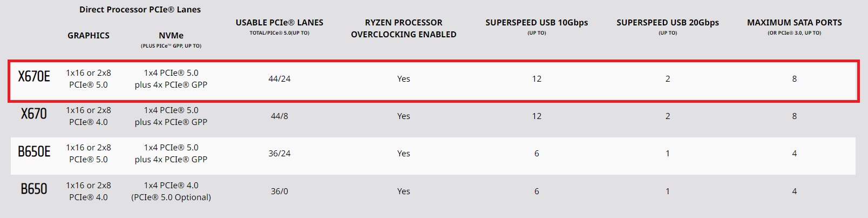Select the 36/24 lanes cell for B650E
Screen dimensions: 868x218
(280, 153)
